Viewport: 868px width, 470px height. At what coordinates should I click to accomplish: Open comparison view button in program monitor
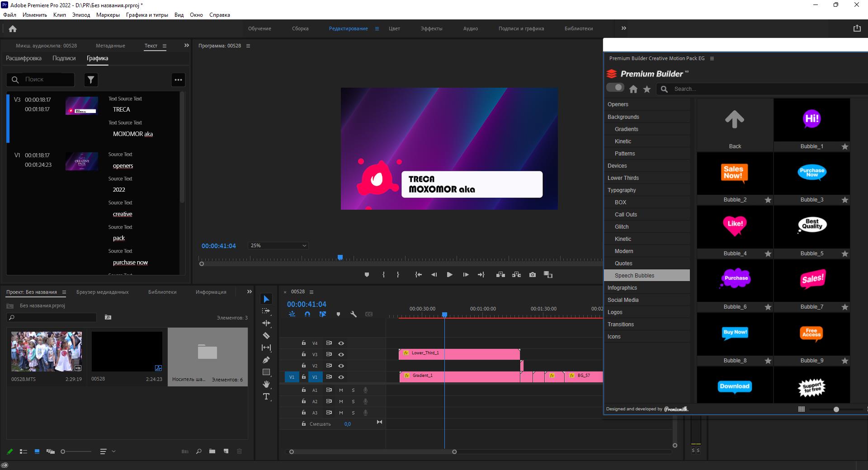(548, 275)
